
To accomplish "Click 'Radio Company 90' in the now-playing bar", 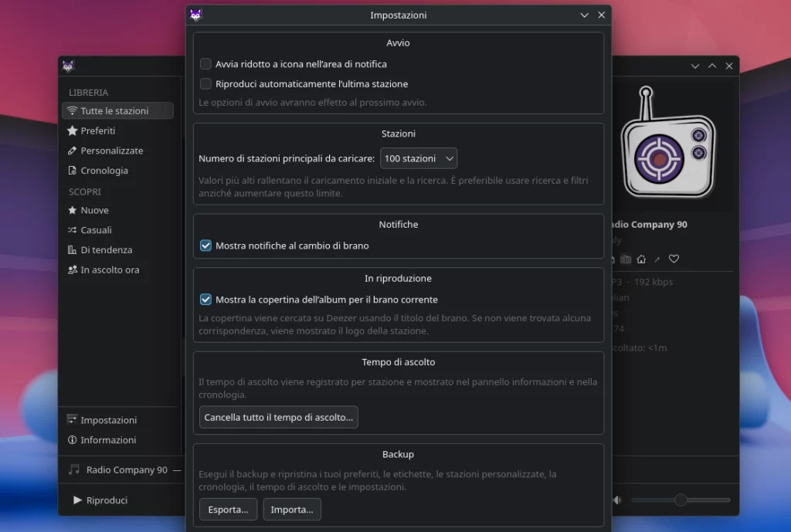I will tap(127, 469).
